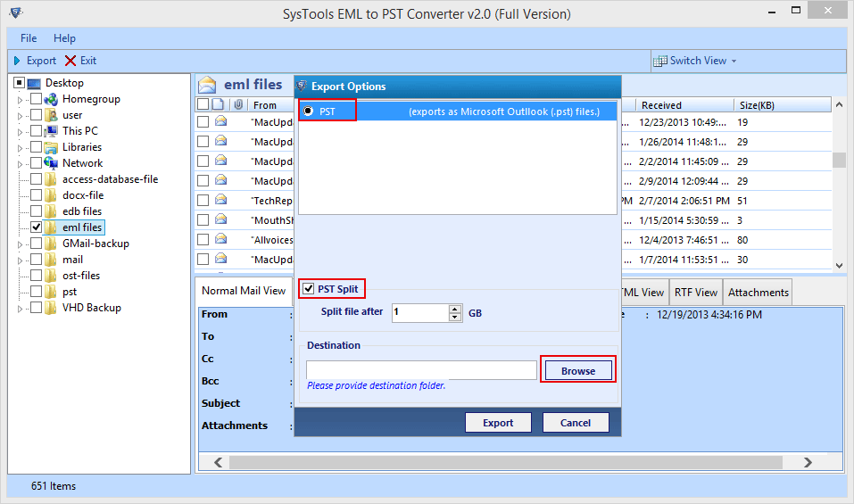Expand the user tree node
This screenshot has width=854, height=504.
click(x=21, y=116)
